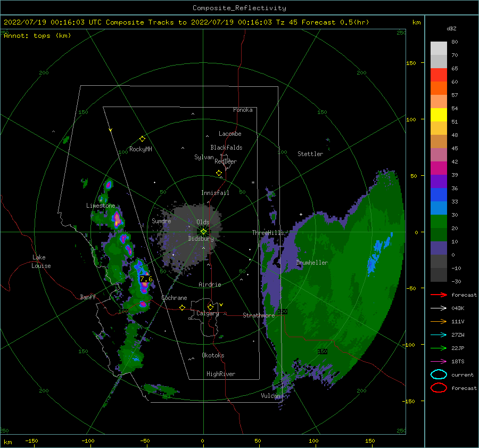The width and height of the screenshot is (479, 448).
Task: Click the magenta 18TS arrow legend icon
Action: coord(439,361)
